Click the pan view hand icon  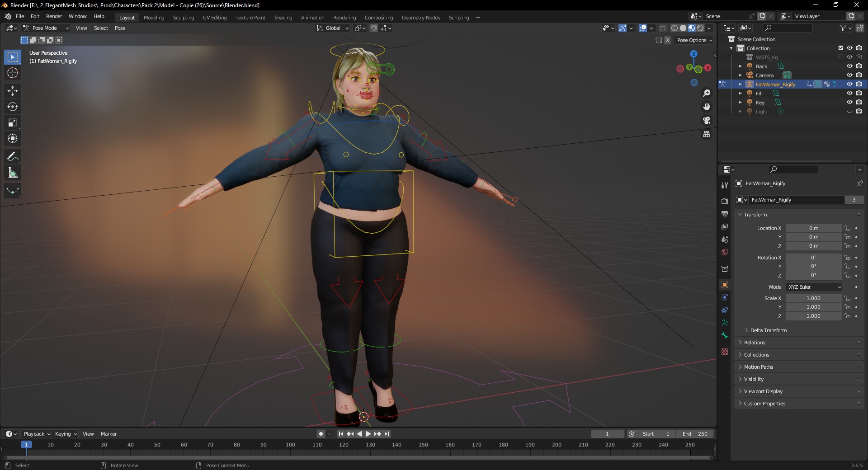tap(707, 107)
